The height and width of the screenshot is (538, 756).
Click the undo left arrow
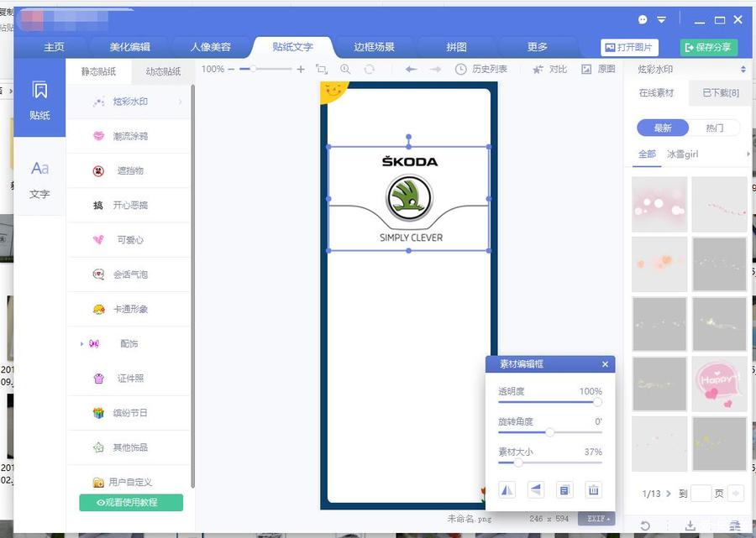(411, 70)
